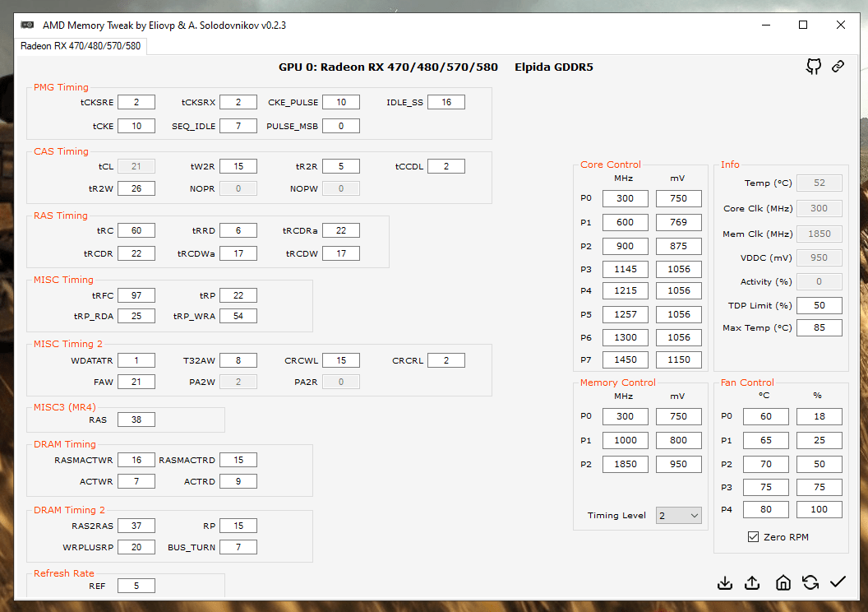Click the tR2R input field

point(341,166)
